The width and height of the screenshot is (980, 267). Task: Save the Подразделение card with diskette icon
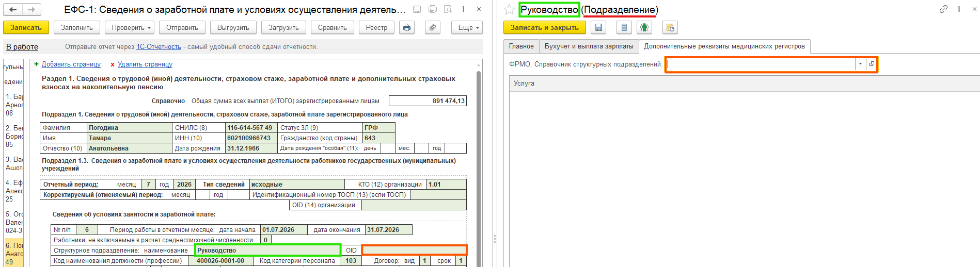pos(598,27)
